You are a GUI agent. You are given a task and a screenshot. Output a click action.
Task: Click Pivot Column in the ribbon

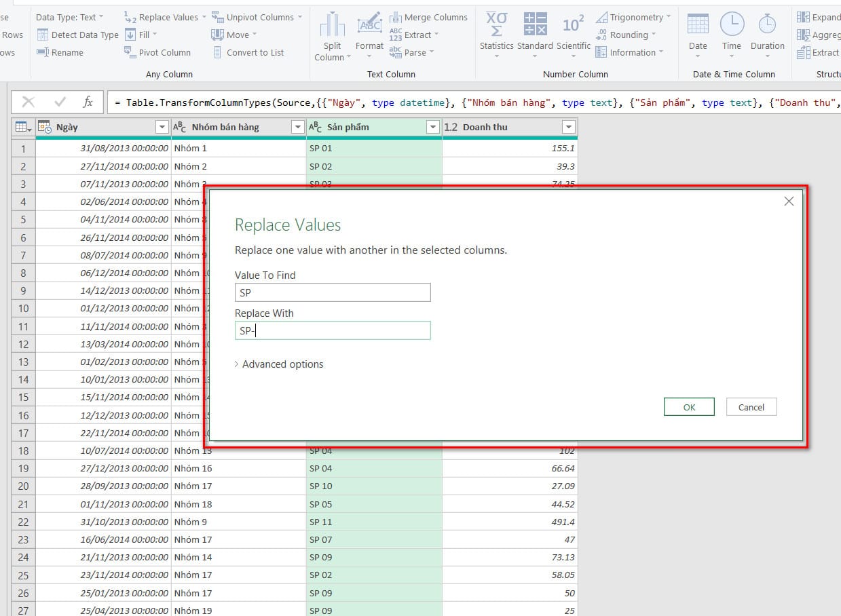157,52
